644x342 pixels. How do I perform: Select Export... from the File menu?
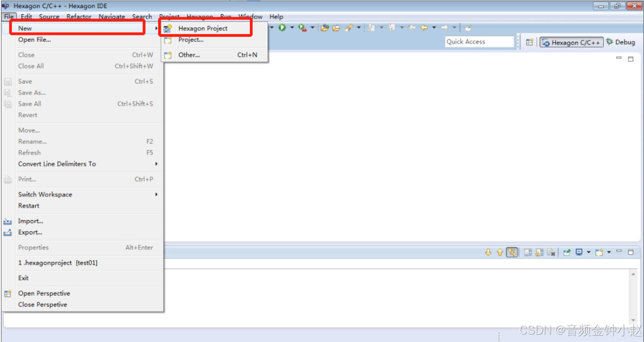(x=83, y=232)
